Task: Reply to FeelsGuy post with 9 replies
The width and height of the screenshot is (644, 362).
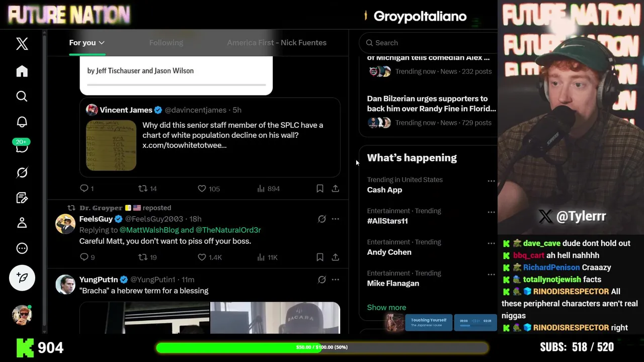Action: click(x=87, y=257)
